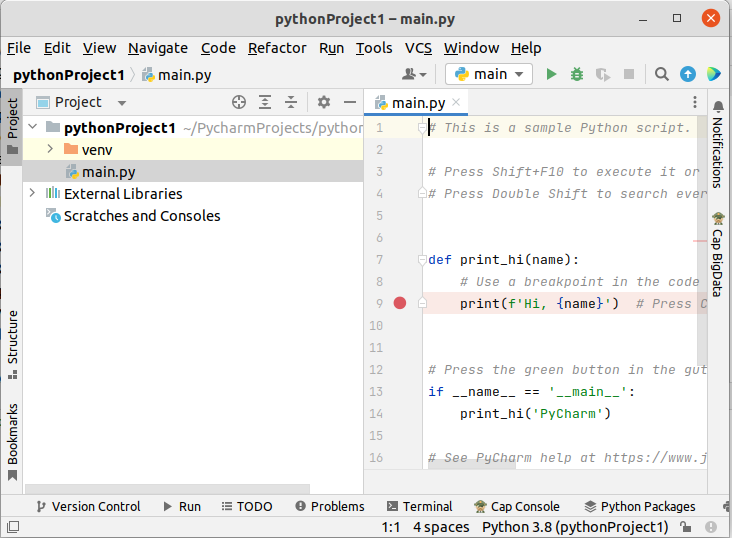Open Project panel settings gear
This screenshot has height=538, width=732.
[x=323, y=102]
